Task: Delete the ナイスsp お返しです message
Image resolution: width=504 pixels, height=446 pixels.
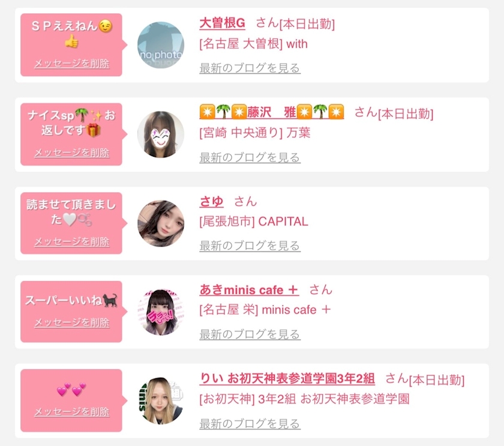Action: [71, 152]
